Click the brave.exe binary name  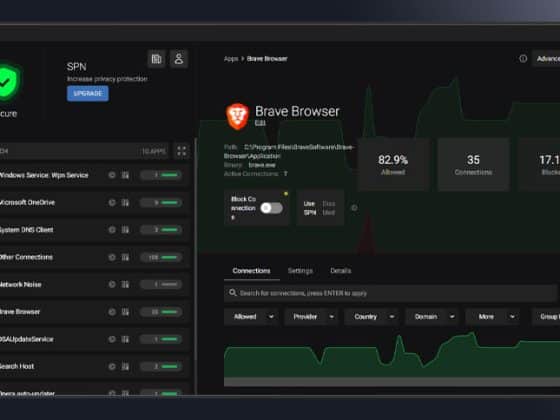tap(262, 165)
